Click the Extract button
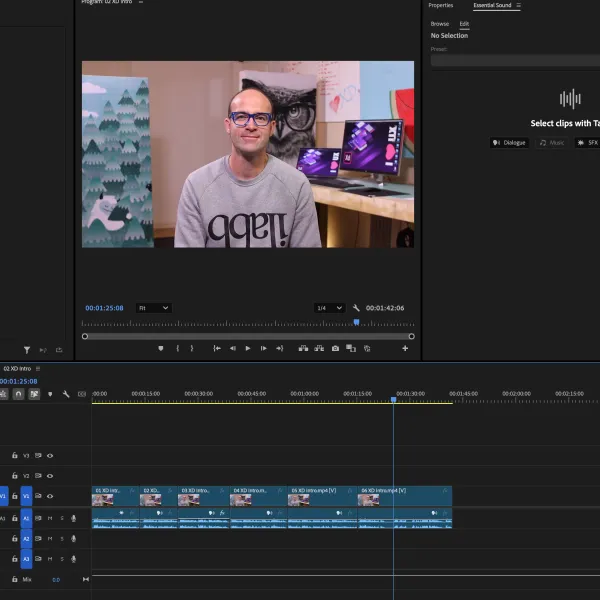 pos(319,348)
